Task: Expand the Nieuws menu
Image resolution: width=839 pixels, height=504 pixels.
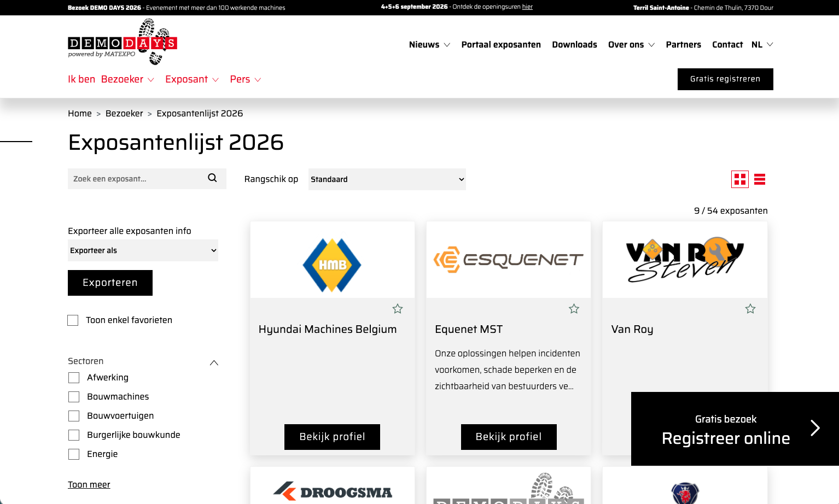Action: click(x=429, y=45)
